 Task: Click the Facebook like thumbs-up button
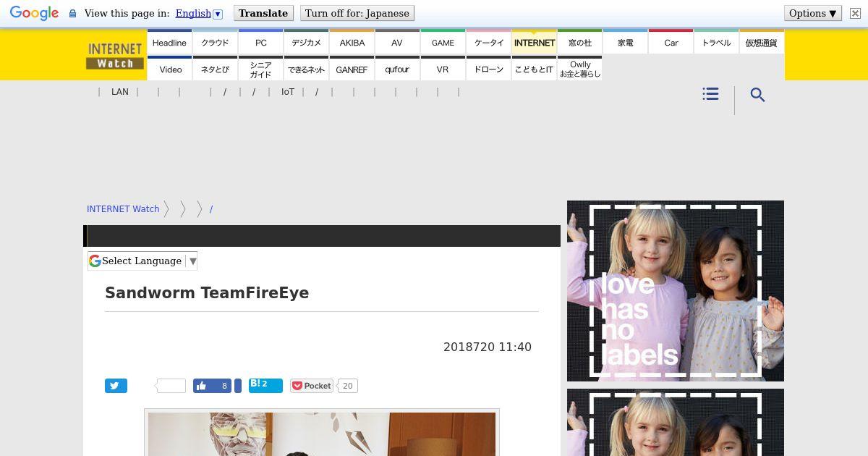click(212, 386)
